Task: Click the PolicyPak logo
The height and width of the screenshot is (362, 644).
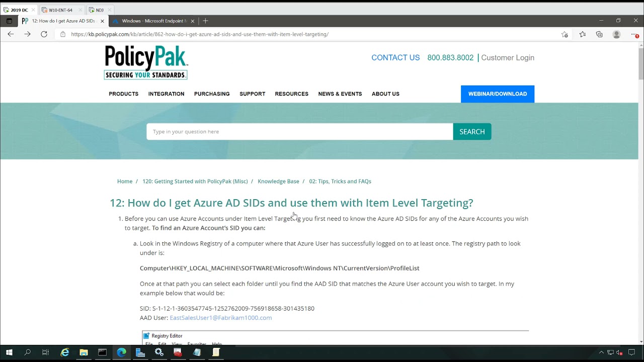Action: [146, 62]
